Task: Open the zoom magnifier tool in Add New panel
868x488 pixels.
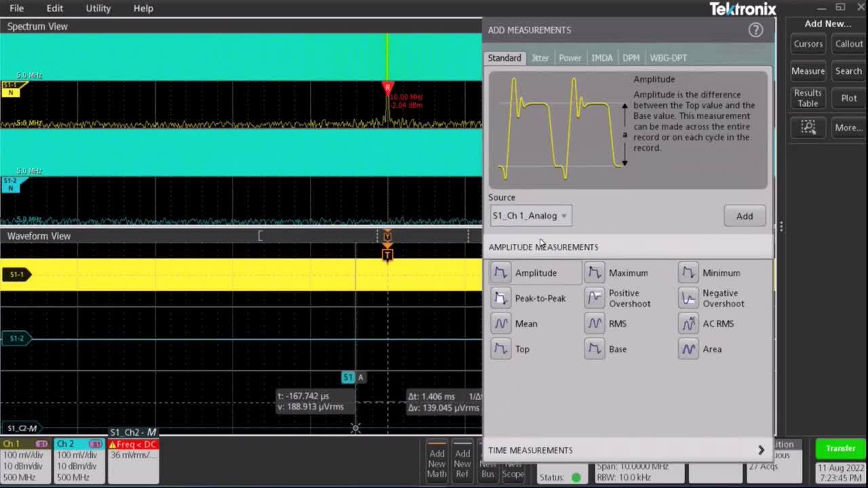Action: coord(809,127)
